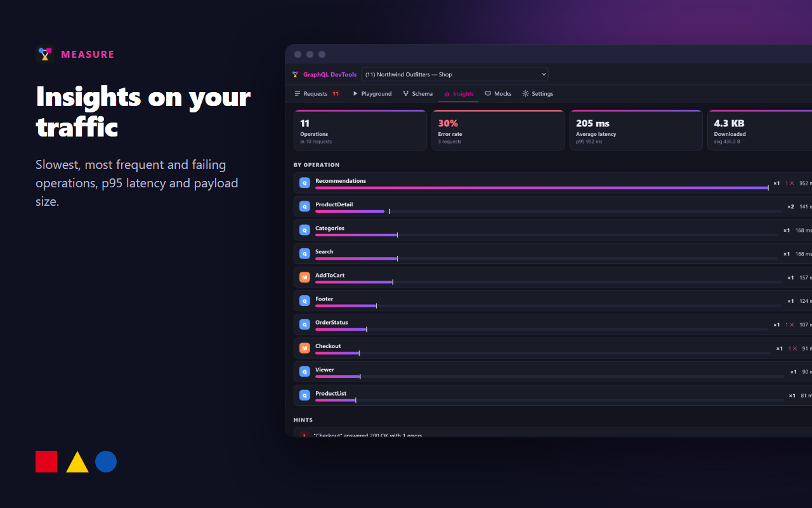Screen dimensions: 812x508
Task: Click the Search operation name
Action: (x=324, y=251)
